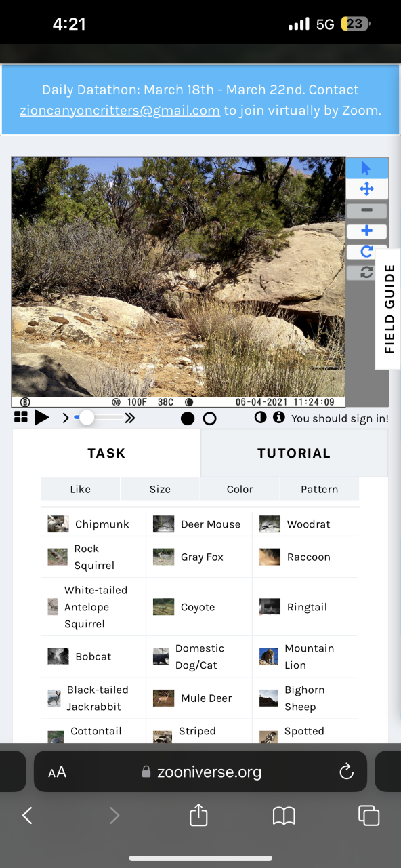The height and width of the screenshot is (868, 401).
Task: Select the pointer annotate tool
Action: [366, 168]
